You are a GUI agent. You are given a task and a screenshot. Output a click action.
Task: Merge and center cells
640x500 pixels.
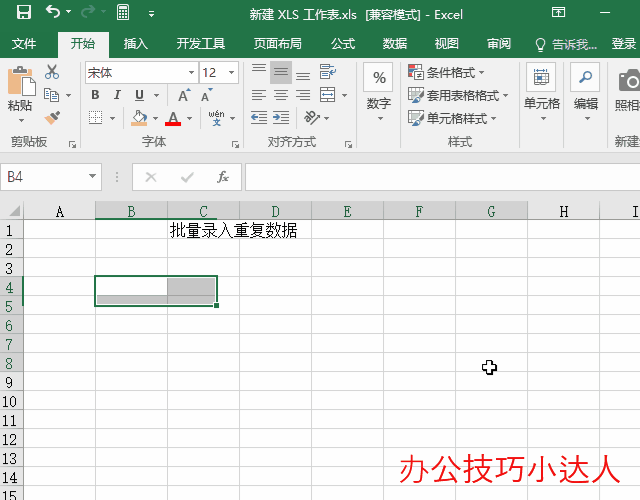328,95
